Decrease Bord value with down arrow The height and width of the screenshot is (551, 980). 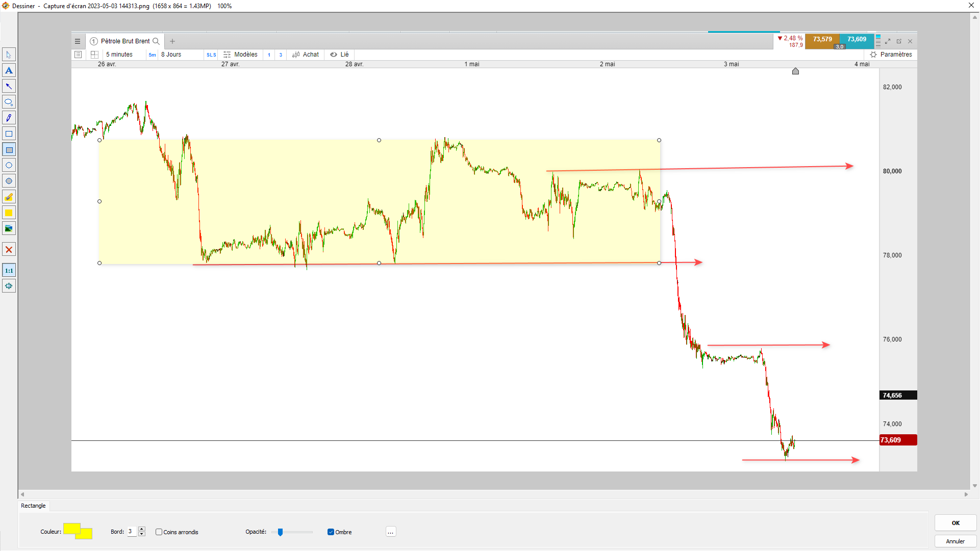pos(142,534)
